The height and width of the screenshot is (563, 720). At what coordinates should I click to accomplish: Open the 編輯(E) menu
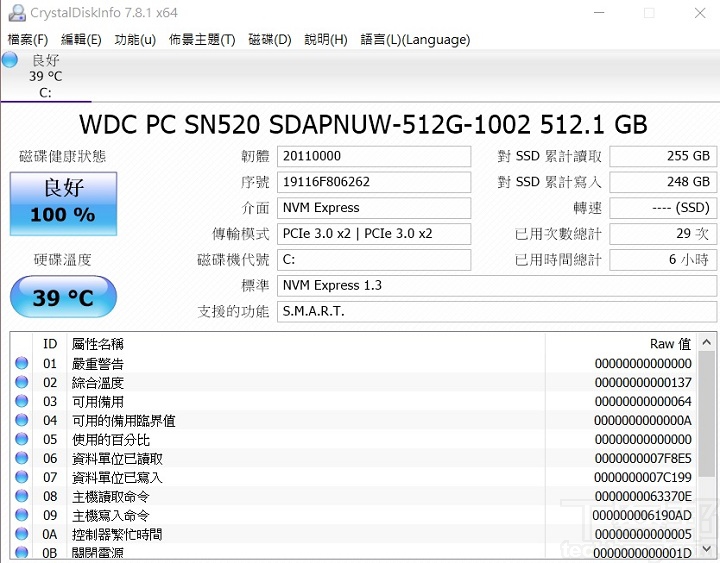(x=81, y=39)
